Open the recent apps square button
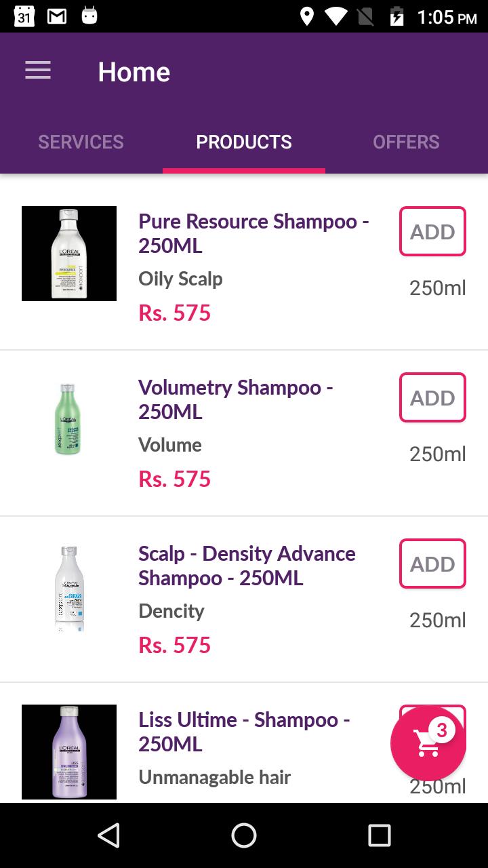This screenshot has width=488, height=868. click(x=380, y=835)
